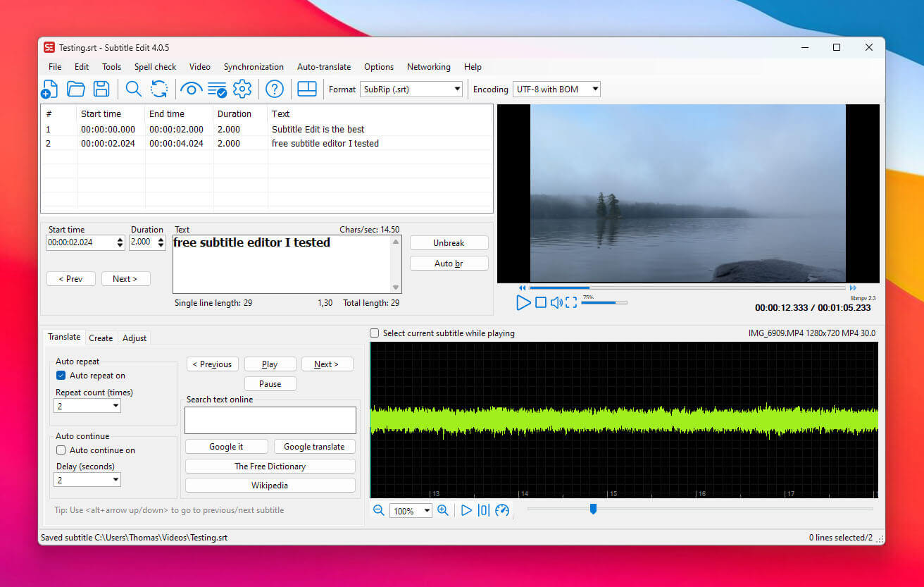This screenshot has height=587, width=924.
Task: Zoom out the waveform with the minus magnifier
Action: 378,510
